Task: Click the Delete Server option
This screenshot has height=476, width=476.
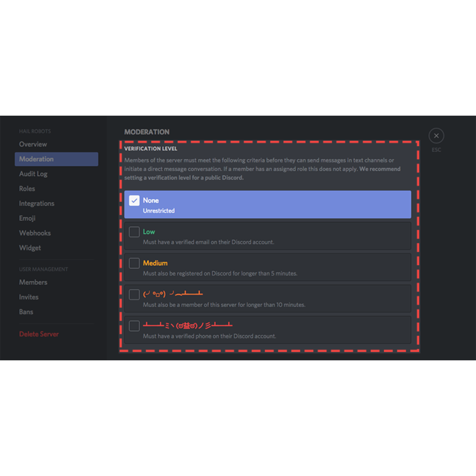Action: [x=39, y=334]
